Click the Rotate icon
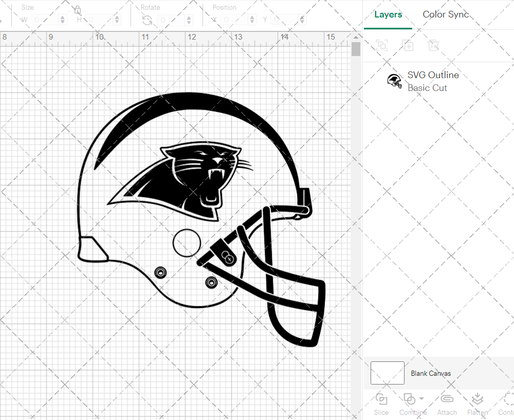This screenshot has height=420, width=514. pos(147,21)
